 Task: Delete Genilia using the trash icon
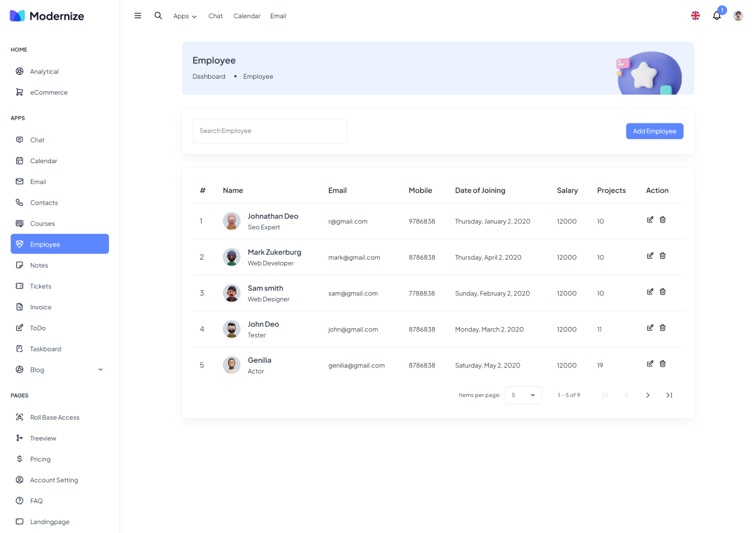pos(662,364)
